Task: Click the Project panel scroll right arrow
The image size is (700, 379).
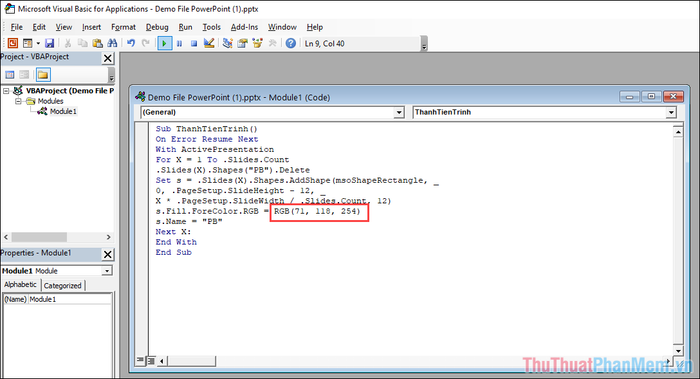Action: click(x=108, y=237)
